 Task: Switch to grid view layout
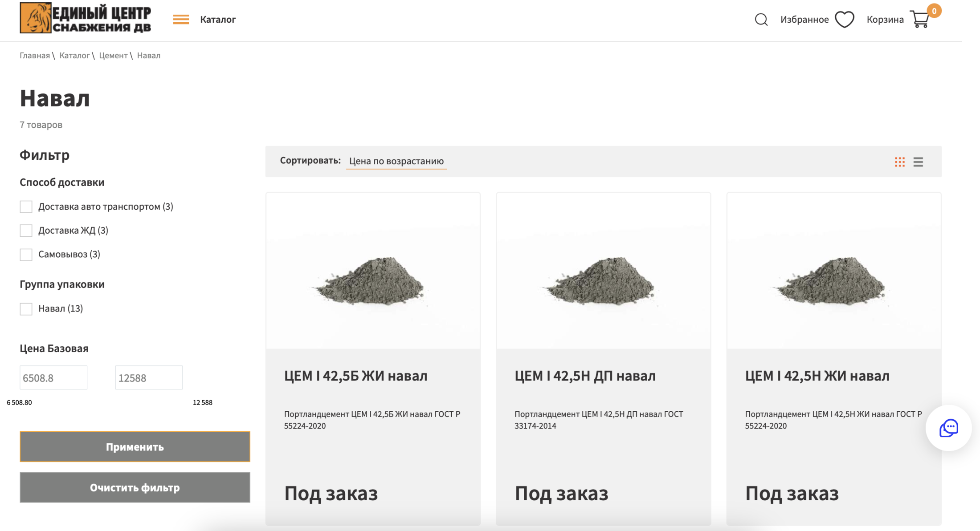point(899,162)
